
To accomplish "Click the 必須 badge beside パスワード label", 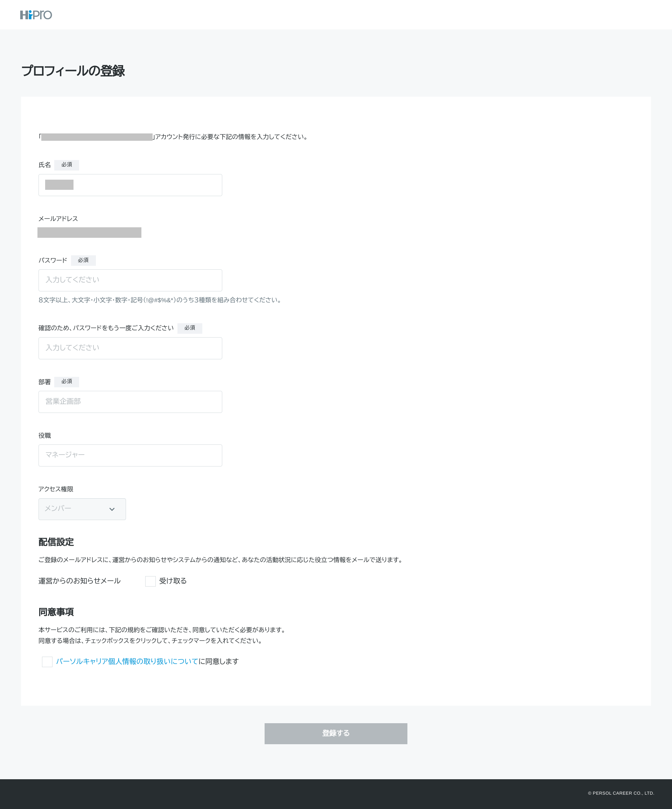I will [x=83, y=261].
